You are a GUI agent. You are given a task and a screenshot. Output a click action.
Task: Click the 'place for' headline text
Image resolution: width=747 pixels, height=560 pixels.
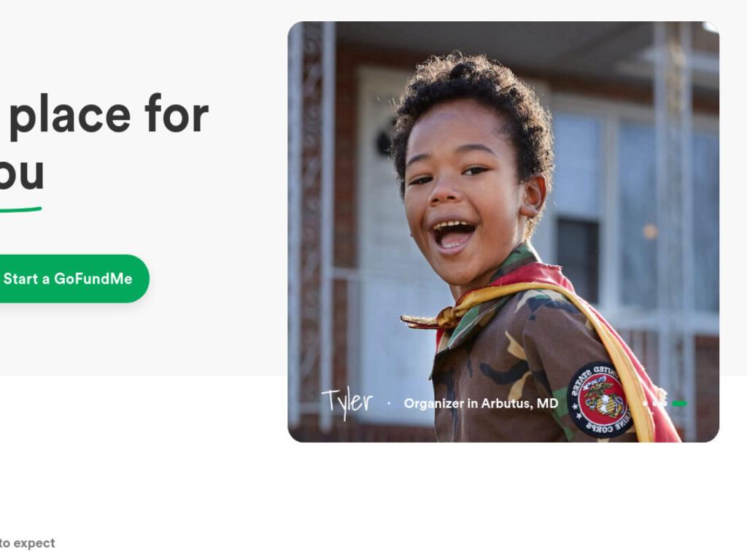point(109,114)
